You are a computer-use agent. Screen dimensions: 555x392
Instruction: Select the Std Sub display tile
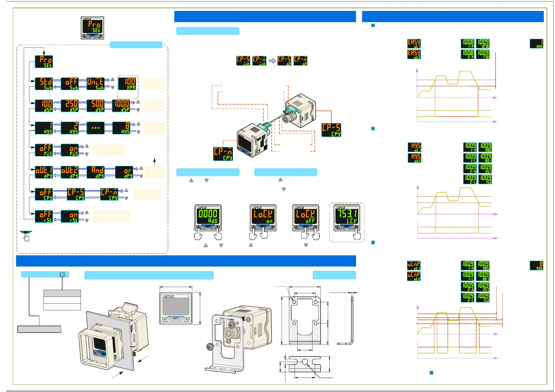pos(44,84)
